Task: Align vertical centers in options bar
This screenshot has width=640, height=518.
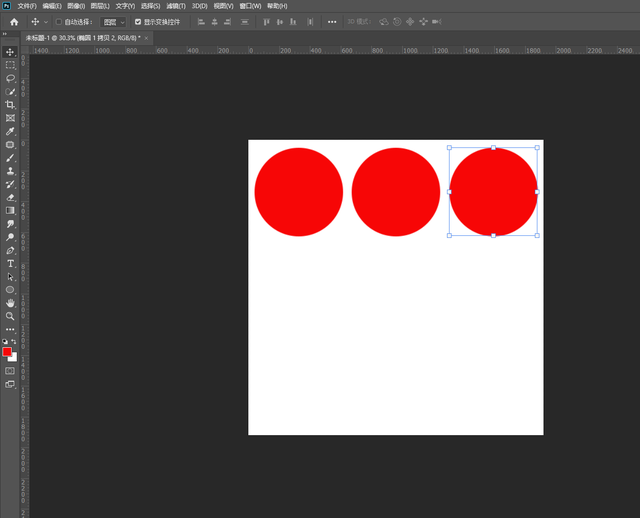Action: (280, 22)
